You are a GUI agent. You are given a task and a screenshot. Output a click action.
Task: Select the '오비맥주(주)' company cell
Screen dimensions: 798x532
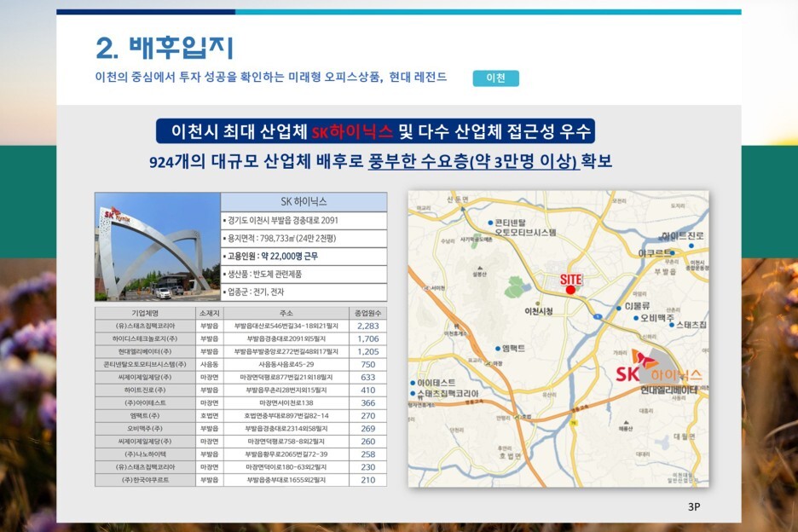tap(145, 429)
